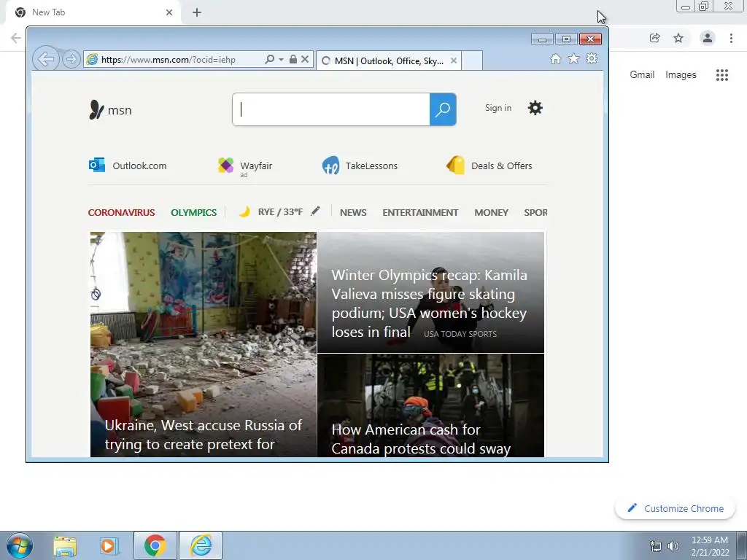Open the taskbar clock and date

pos(710,546)
